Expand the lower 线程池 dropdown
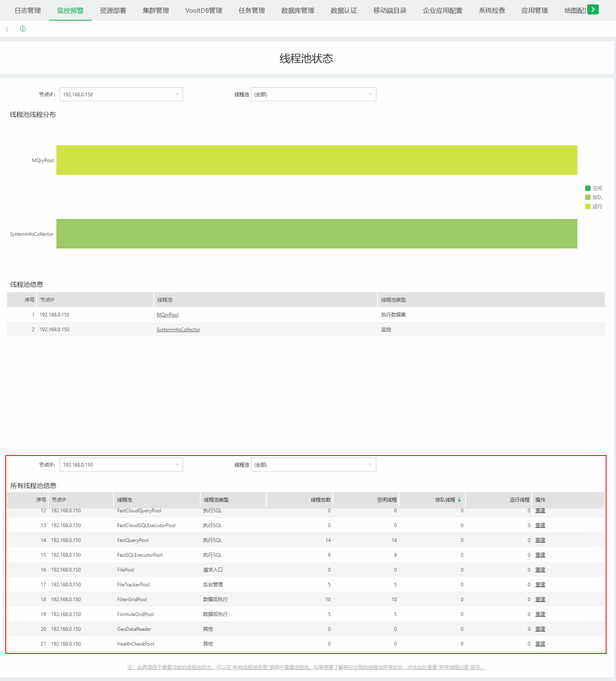 click(313, 465)
